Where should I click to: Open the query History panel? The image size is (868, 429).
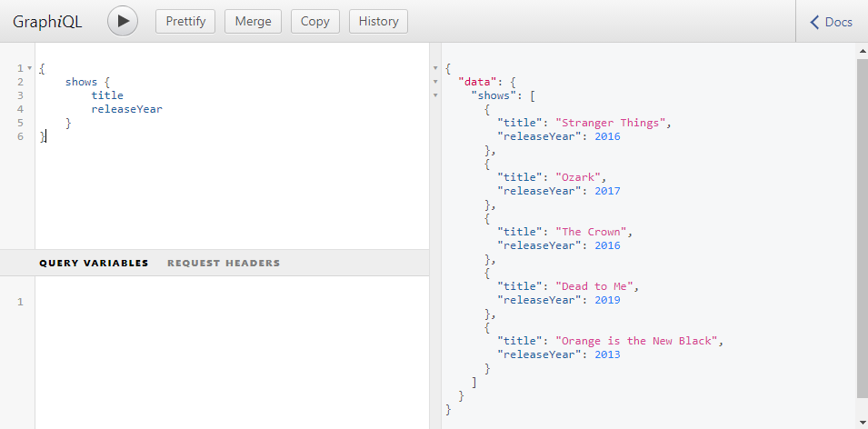click(x=379, y=21)
